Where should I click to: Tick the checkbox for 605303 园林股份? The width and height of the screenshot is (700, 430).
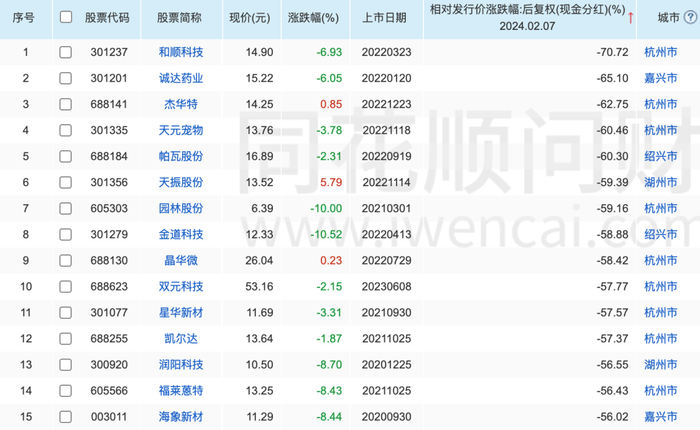66,209
